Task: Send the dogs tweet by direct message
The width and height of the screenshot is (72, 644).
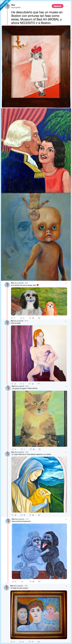Action: pyautogui.click(x=39, y=318)
